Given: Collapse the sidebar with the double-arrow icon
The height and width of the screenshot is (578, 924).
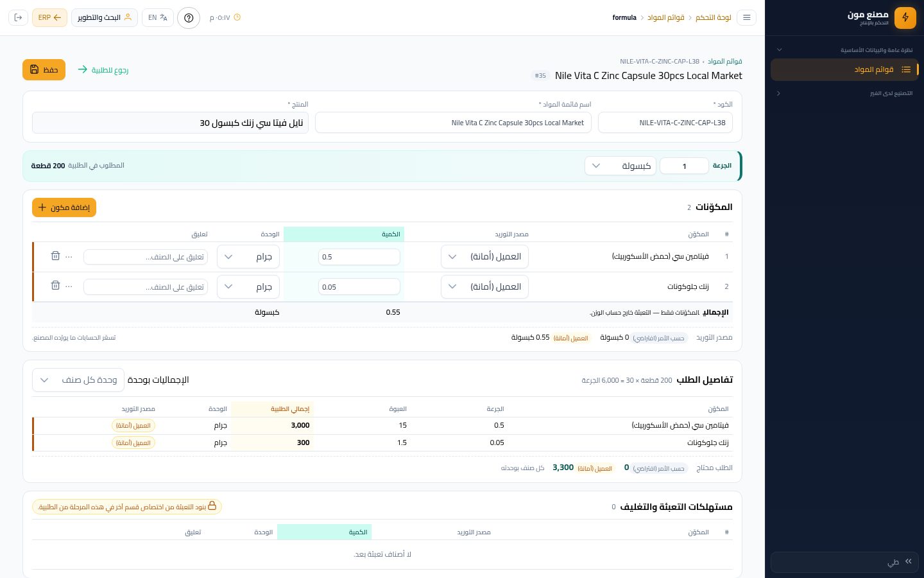Looking at the screenshot, I should [x=909, y=561].
